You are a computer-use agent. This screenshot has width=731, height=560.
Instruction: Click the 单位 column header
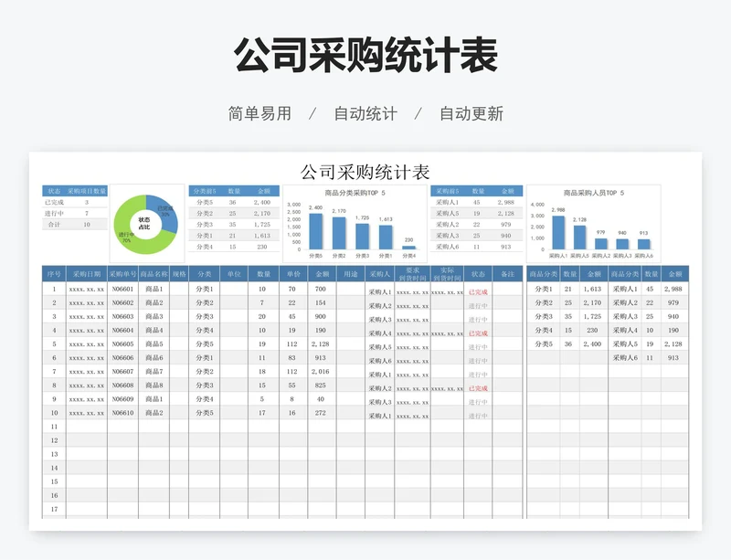pyautogui.click(x=234, y=274)
